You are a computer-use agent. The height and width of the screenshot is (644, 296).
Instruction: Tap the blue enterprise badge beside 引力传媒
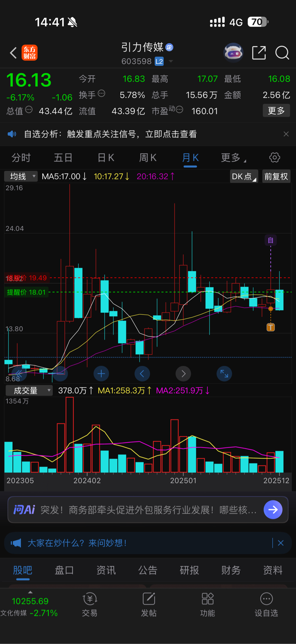tap(169, 47)
